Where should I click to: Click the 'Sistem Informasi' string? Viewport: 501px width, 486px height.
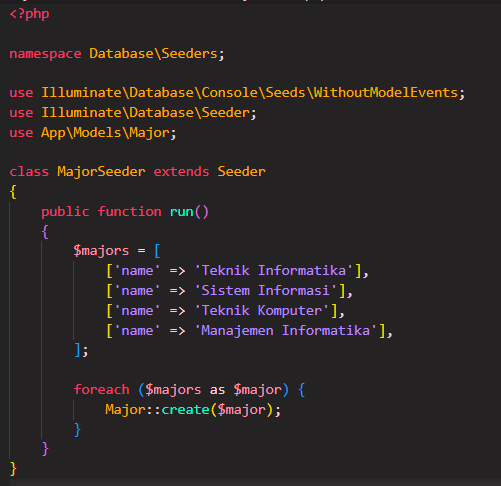(x=266, y=290)
